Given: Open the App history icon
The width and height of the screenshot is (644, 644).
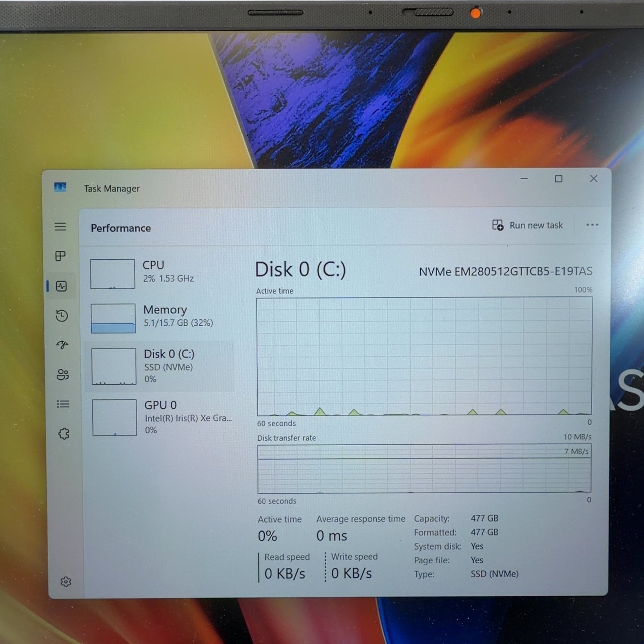Looking at the screenshot, I should [x=62, y=316].
